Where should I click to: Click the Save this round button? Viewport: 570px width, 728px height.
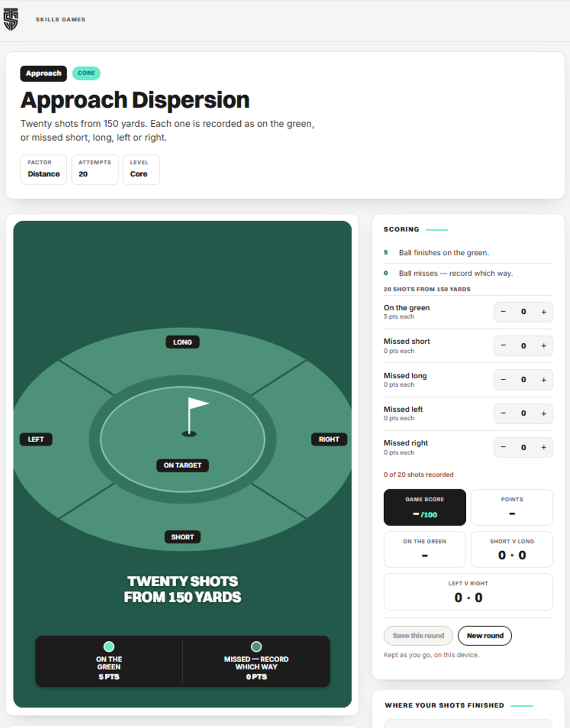418,636
